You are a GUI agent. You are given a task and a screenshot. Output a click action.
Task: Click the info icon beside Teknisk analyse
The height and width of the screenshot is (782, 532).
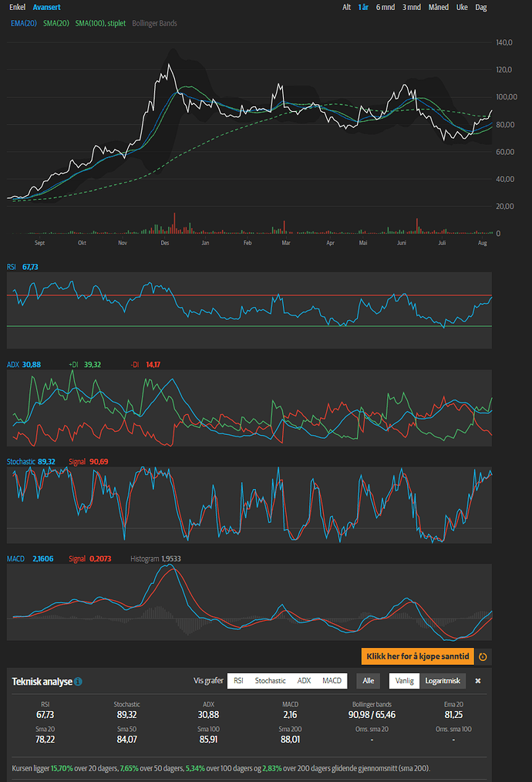tap(79, 682)
